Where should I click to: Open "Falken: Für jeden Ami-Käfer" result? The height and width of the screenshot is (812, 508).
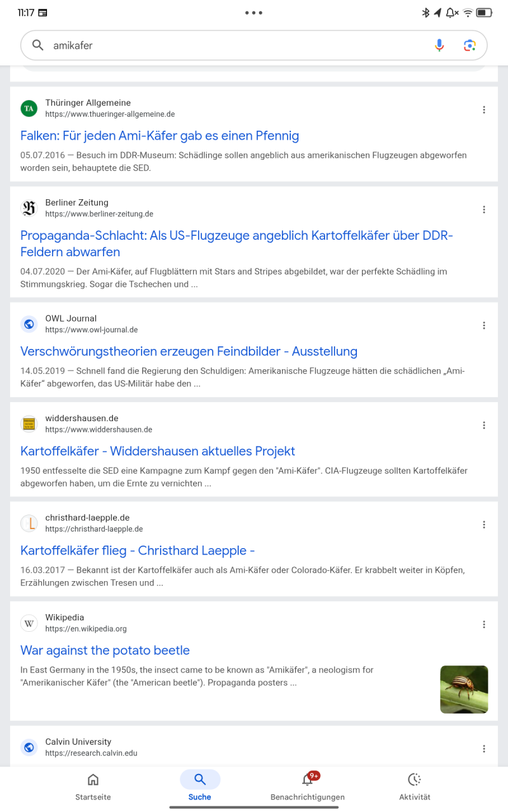point(159,136)
